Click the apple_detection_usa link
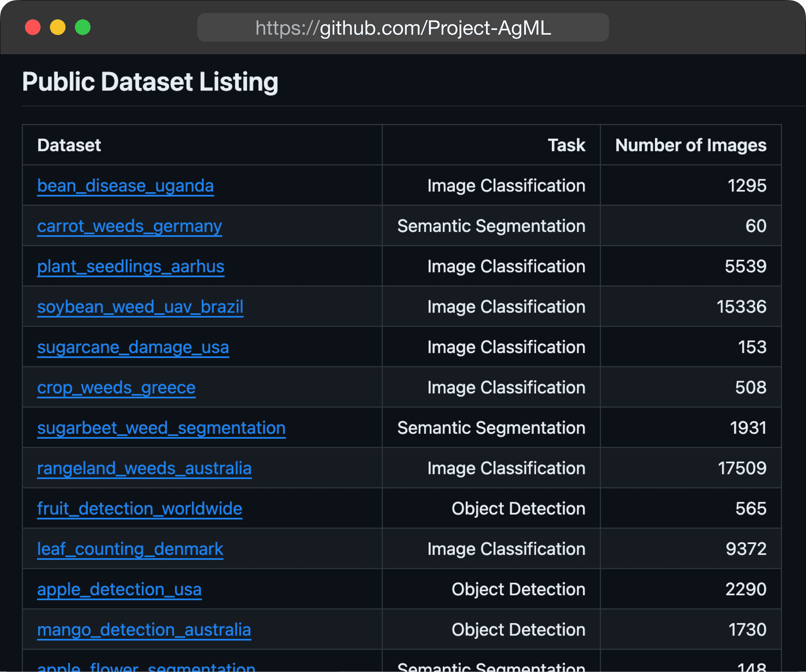This screenshot has height=672, width=806. point(119,589)
